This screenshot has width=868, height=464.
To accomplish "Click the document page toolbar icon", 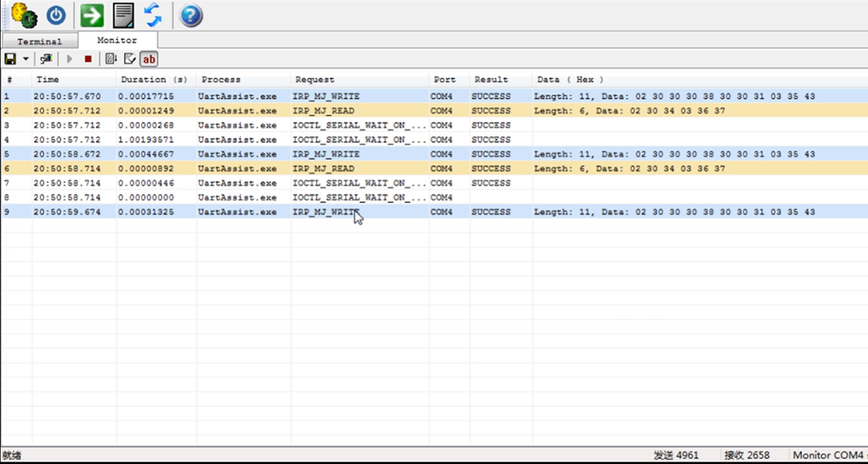I will pos(124,15).
